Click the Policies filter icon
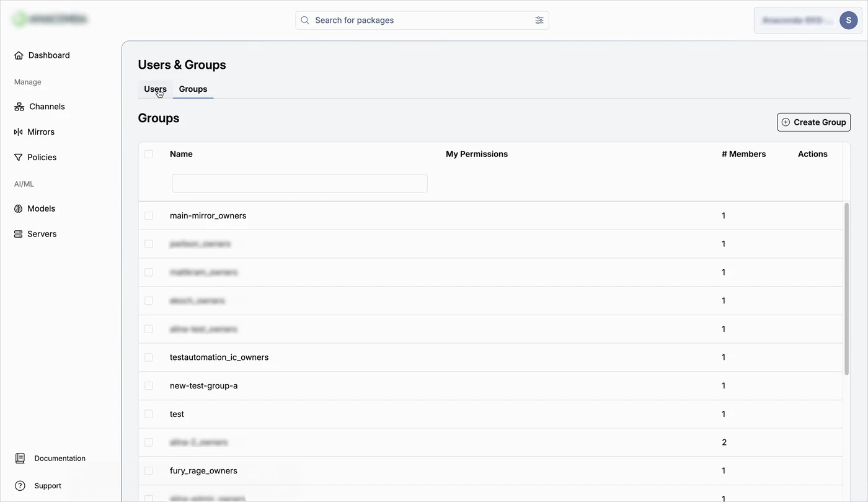The image size is (868, 502). tap(18, 158)
